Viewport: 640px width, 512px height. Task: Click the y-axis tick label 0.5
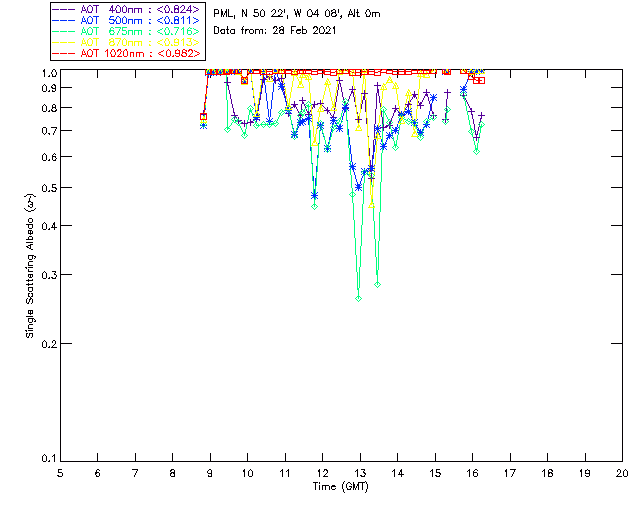click(49, 188)
